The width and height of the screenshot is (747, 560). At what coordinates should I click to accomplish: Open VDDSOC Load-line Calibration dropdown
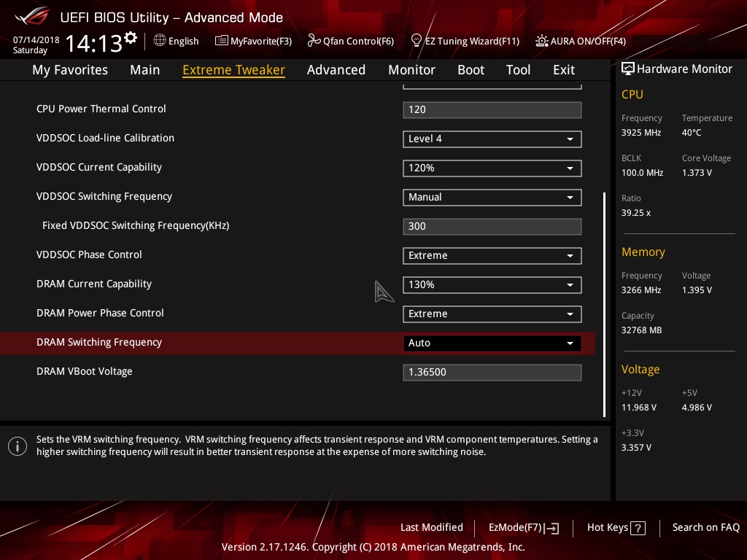click(x=492, y=139)
